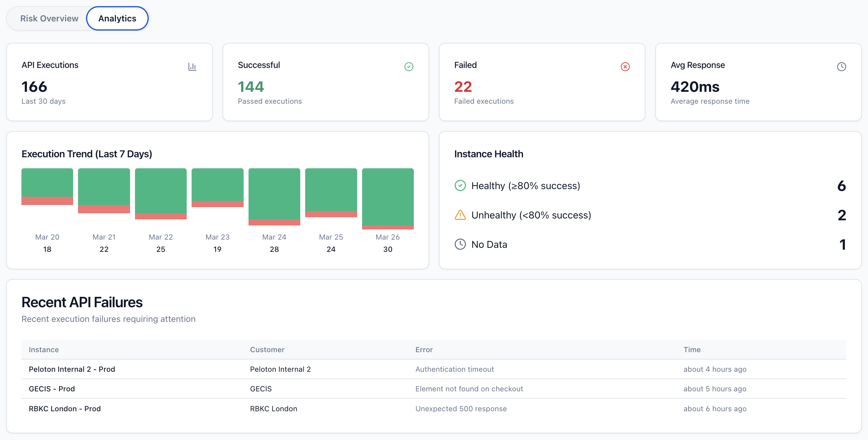
Task: Select the Instance Health healthy circle icon
Action: pyautogui.click(x=460, y=185)
